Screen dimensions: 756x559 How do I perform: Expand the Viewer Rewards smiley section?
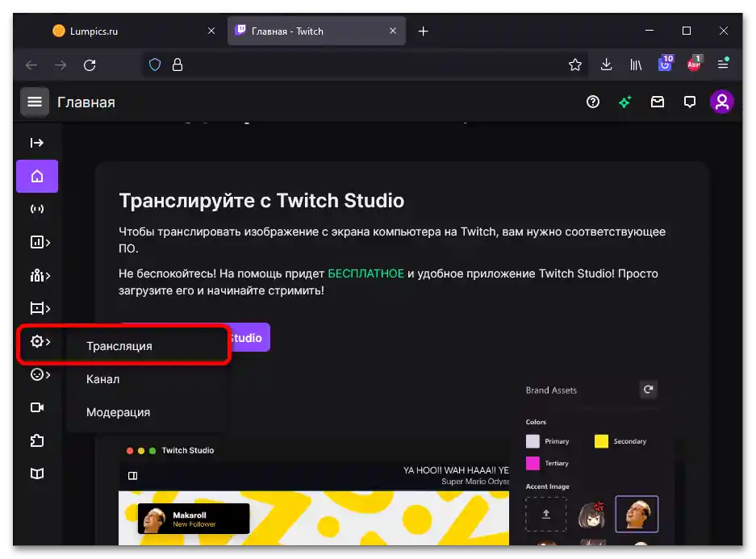[x=40, y=374]
